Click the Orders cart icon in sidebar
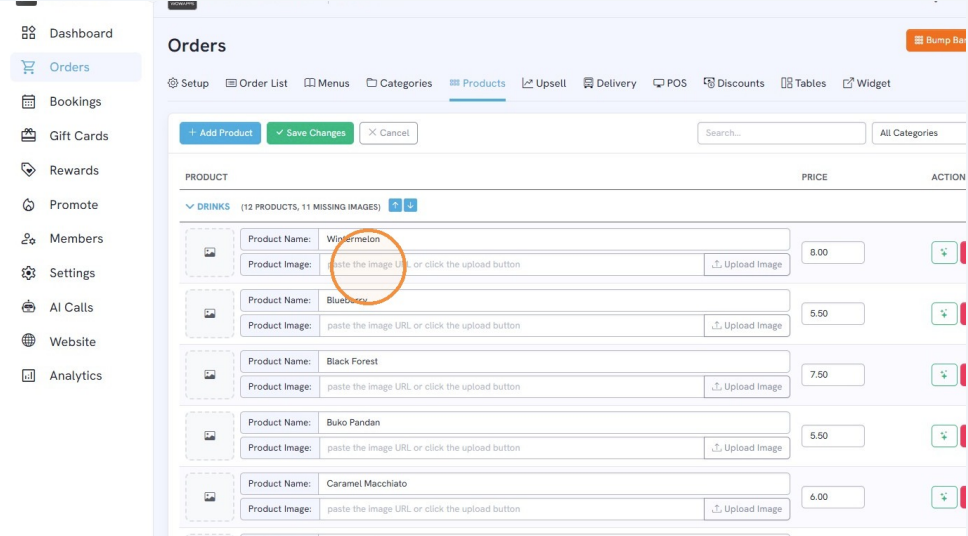This screenshot has height=536, width=968. [x=28, y=67]
